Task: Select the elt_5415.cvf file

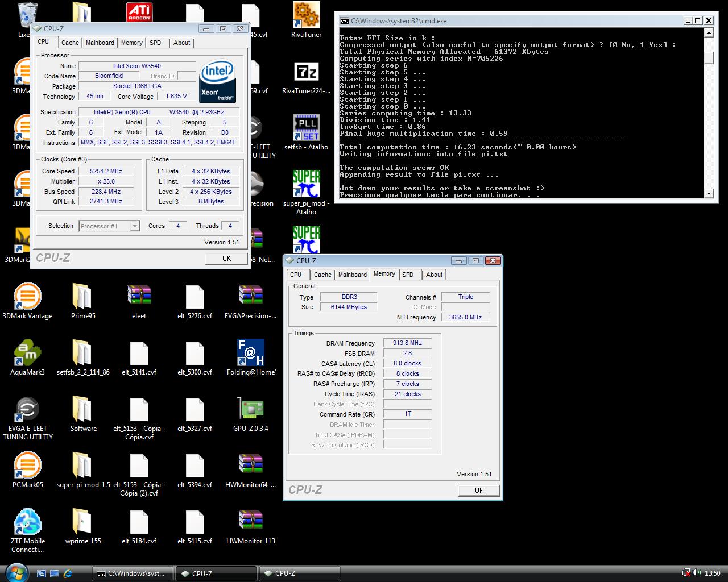Action: (x=195, y=527)
